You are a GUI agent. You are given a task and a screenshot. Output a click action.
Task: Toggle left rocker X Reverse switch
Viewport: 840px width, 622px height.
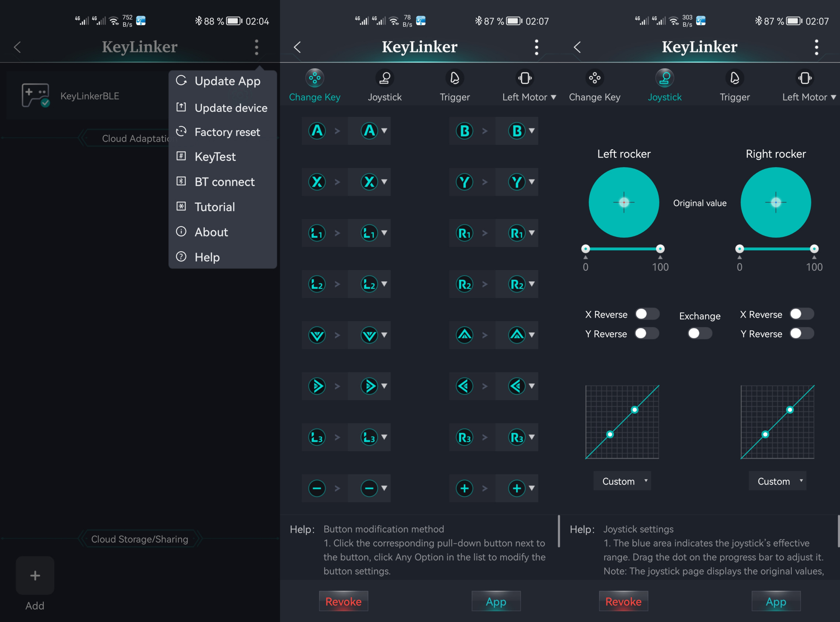647,314
